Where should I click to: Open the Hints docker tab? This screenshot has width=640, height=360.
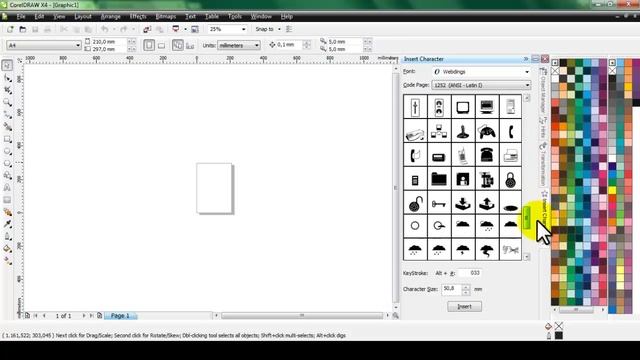543,128
